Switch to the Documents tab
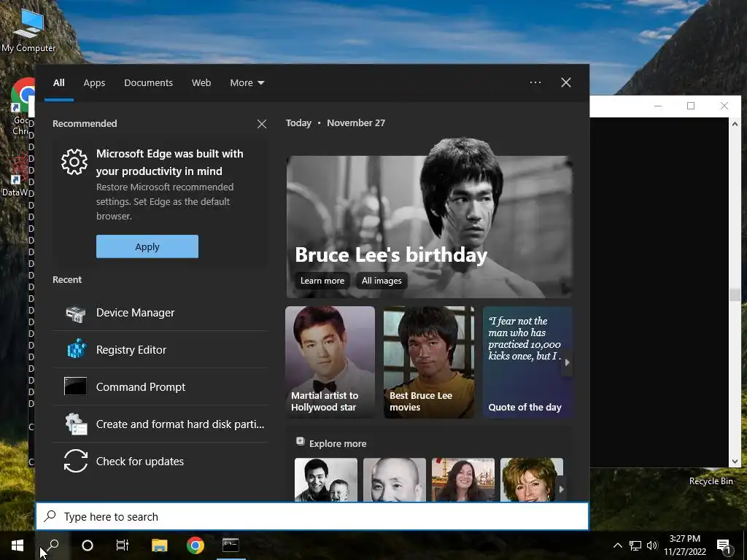 click(x=148, y=83)
